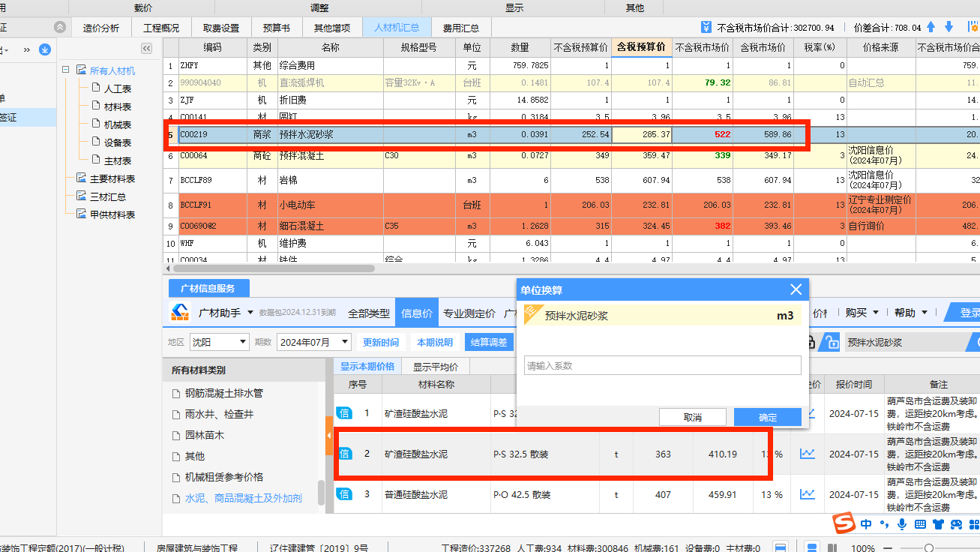Viewport: 980px width, 552px height.
Task: Open the 调整 ribbon menu
Action: click(319, 7)
